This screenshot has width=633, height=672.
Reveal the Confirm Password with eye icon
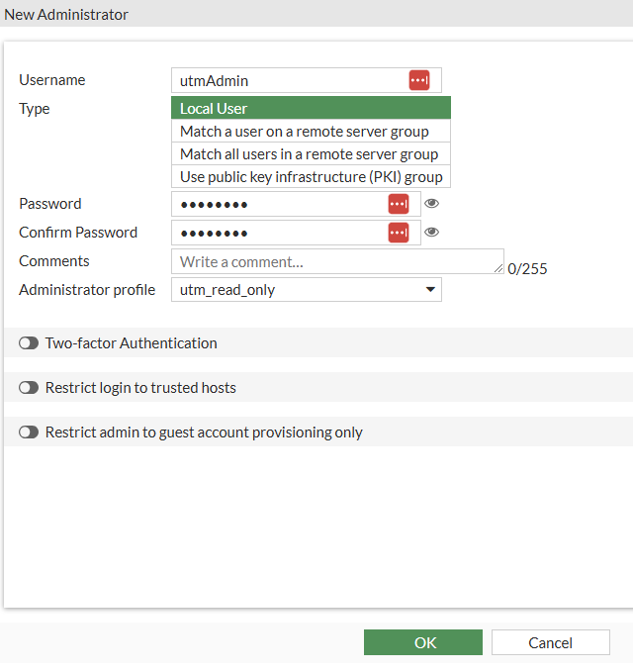pos(432,233)
